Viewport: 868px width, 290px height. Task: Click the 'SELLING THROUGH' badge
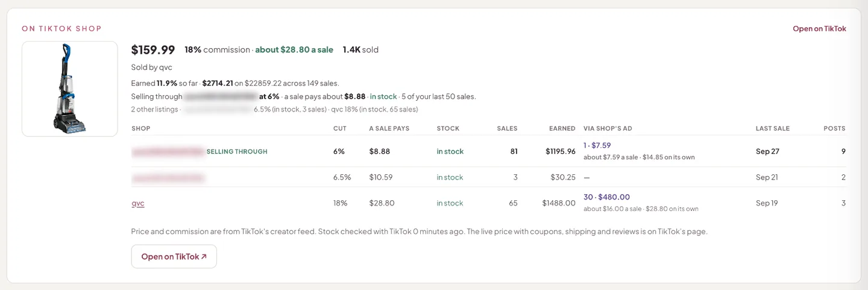pyautogui.click(x=237, y=152)
